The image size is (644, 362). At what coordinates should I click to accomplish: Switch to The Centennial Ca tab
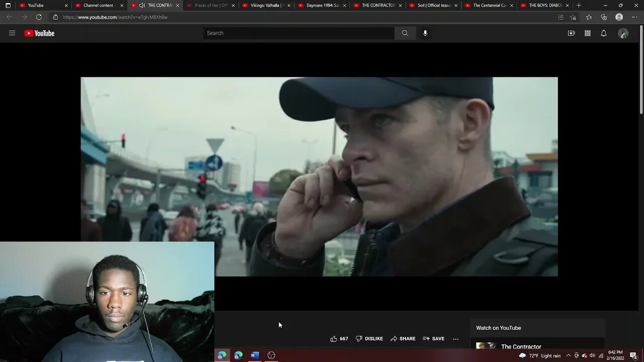(x=489, y=5)
